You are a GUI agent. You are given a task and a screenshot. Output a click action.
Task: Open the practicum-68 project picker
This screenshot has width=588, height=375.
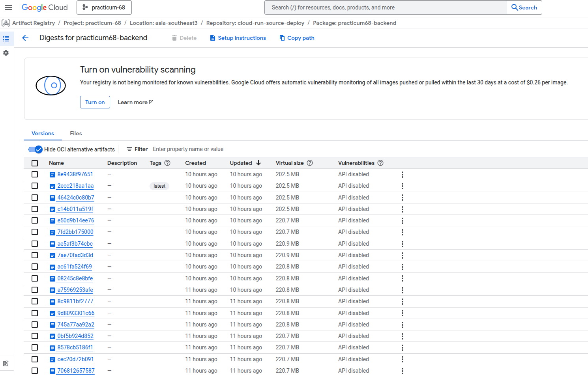[x=104, y=7]
